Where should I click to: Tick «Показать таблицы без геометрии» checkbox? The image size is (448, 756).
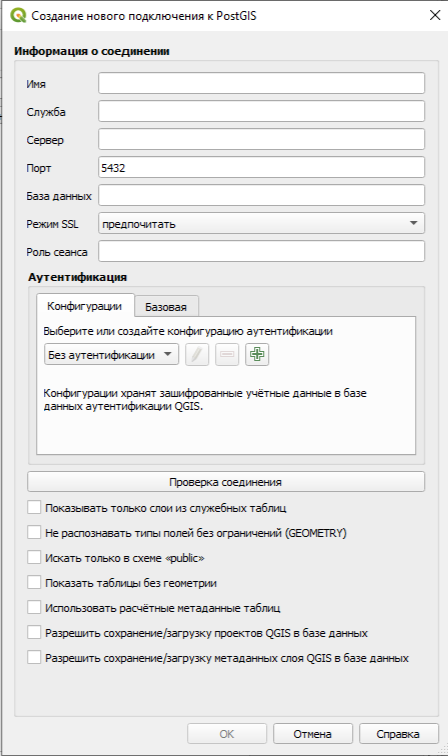34,583
